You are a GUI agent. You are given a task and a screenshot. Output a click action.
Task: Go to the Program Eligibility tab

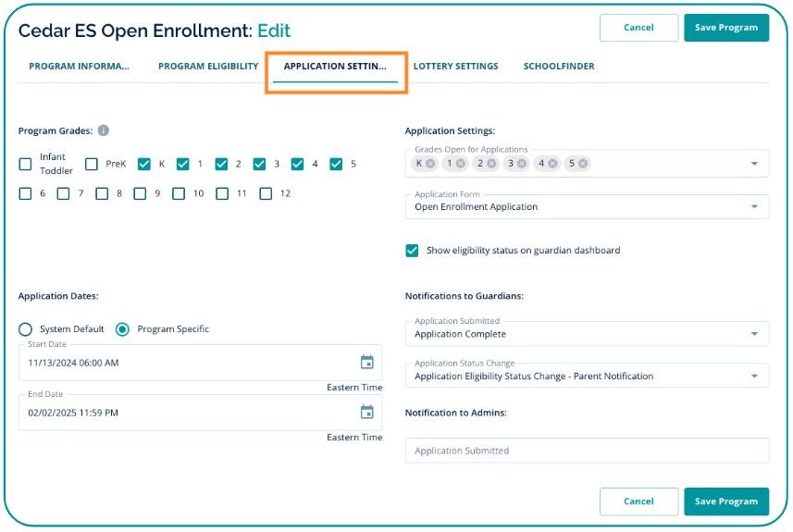click(208, 67)
